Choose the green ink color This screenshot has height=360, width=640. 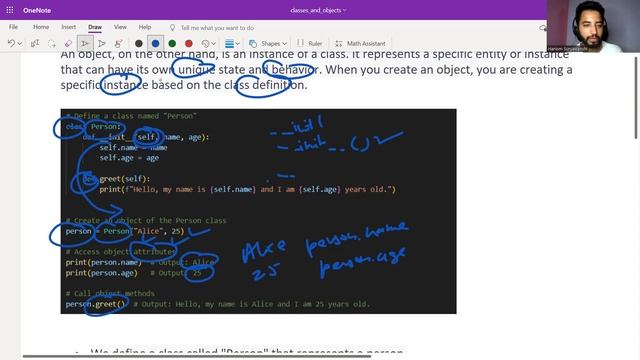[172, 43]
